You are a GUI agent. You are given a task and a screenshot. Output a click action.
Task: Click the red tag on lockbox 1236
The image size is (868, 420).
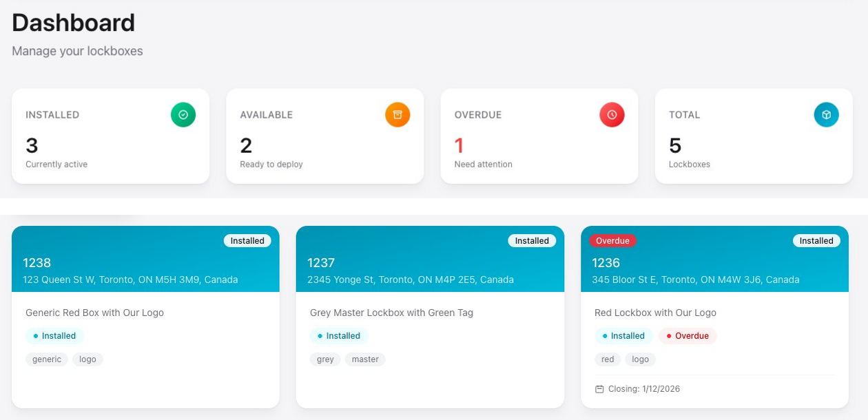(x=607, y=359)
